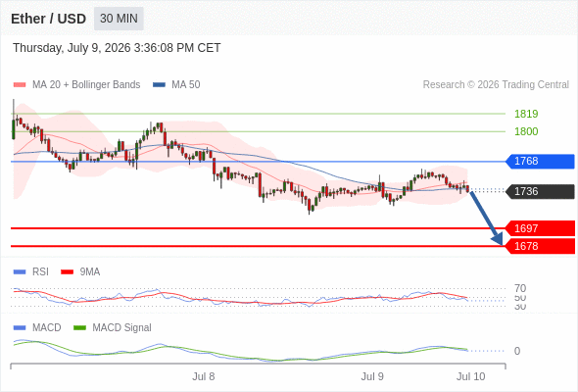Click the Jul 8 date axis label
Image resolution: width=578 pixels, height=392 pixels.
click(203, 376)
